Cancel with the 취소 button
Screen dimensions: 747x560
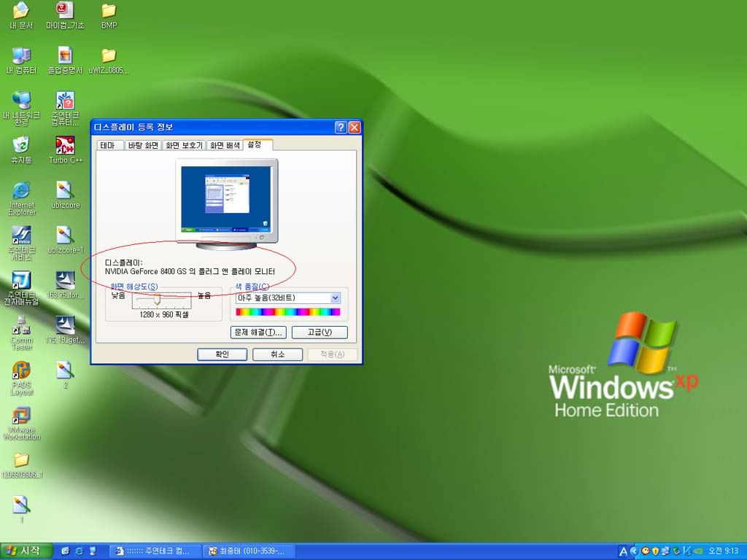(278, 354)
